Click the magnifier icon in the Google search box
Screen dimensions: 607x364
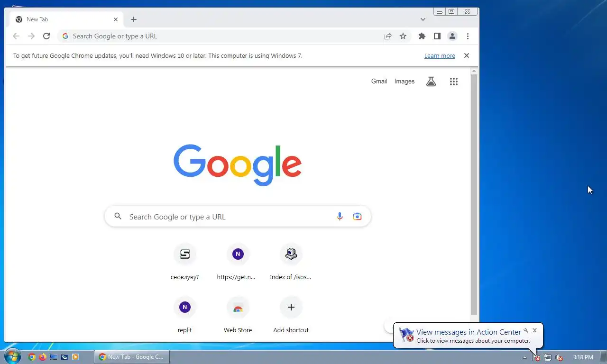tap(118, 217)
